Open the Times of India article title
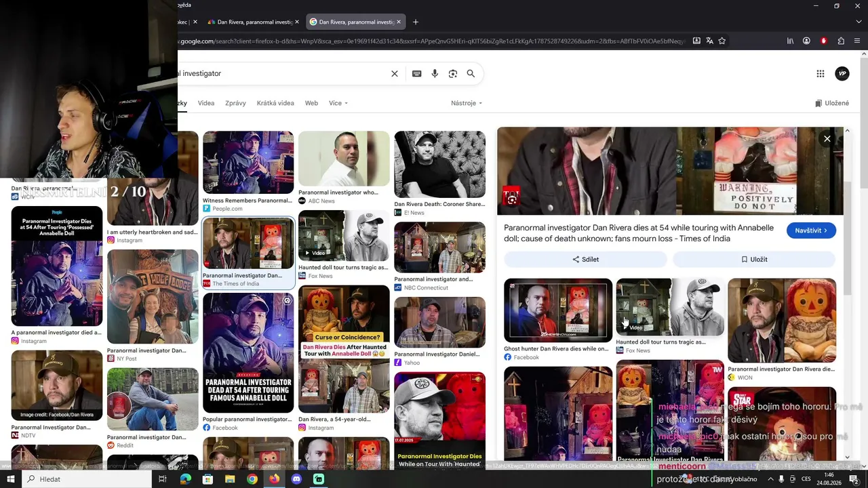This screenshot has width=868, height=488. (639, 233)
